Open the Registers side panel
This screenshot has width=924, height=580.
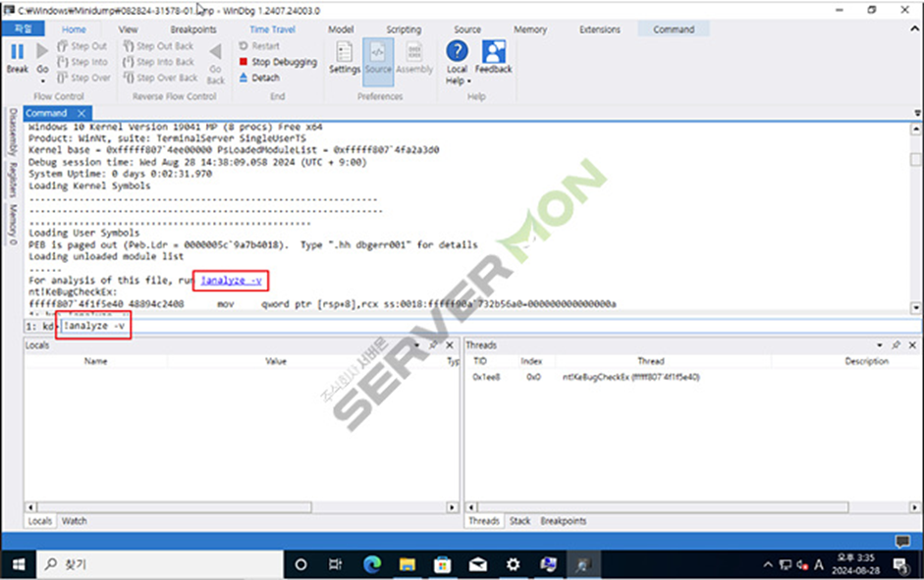13,181
